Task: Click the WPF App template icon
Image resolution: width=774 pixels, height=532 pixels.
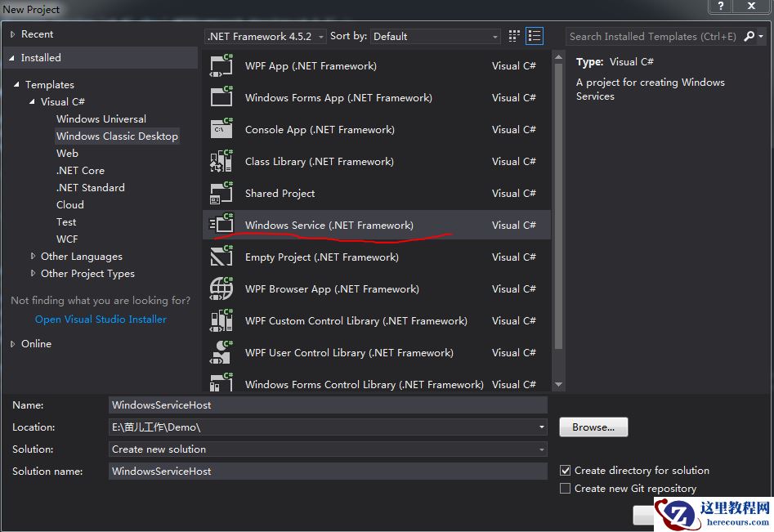Action: coord(221,66)
